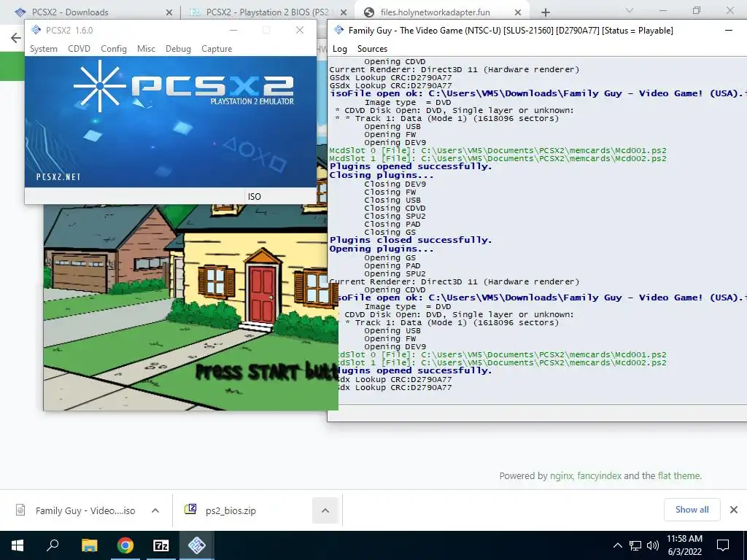Open the notification center icon
Screen dimensions: 747x560
[x=723, y=545]
